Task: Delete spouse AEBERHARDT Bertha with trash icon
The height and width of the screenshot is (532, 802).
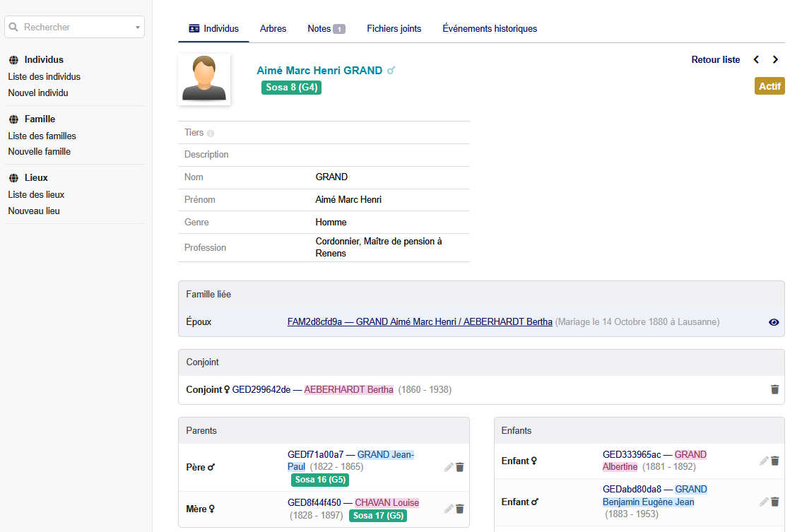Action: [x=774, y=389]
